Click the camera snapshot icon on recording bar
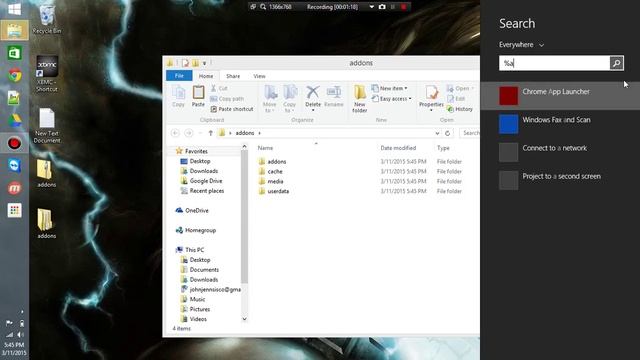 (x=382, y=7)
